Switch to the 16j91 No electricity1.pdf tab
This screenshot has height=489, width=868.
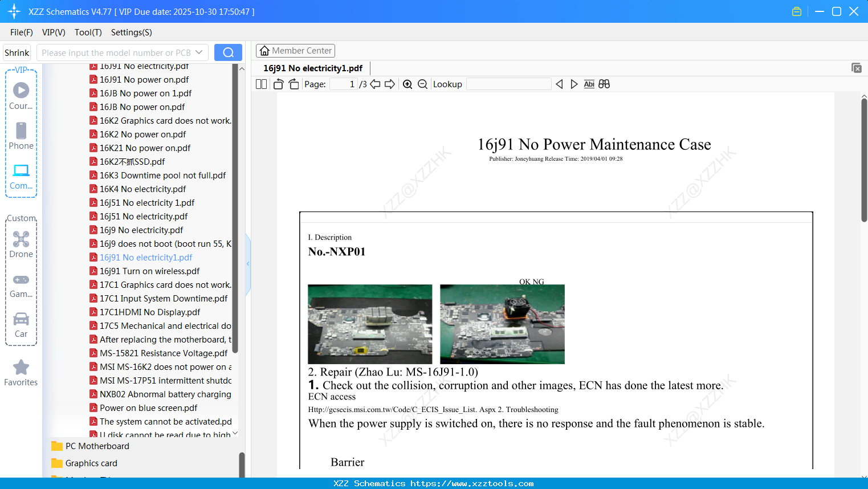[313, 68]
